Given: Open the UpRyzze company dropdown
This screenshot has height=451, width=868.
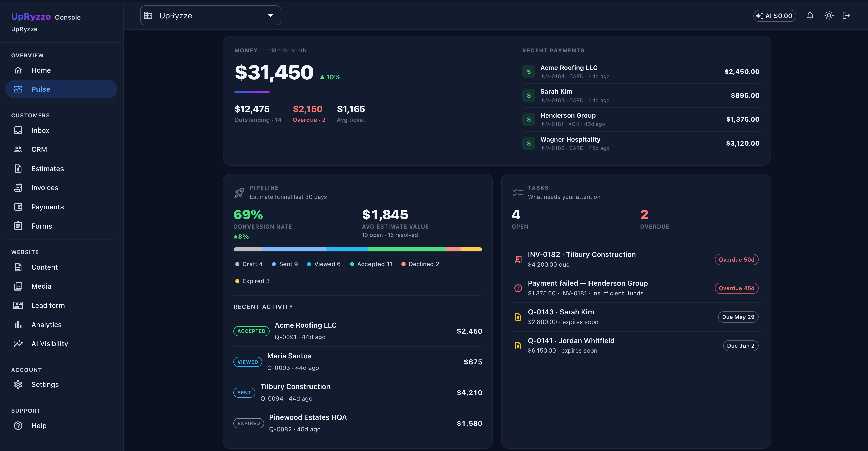Looking at the screenshot, I should pyautogui.click(x=211, y=15).
